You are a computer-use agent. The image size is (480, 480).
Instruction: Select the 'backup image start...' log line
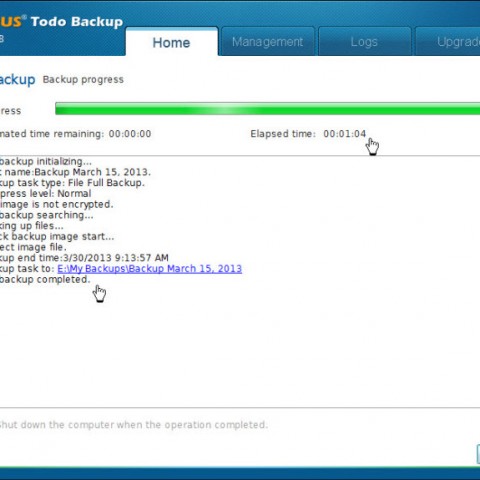(57, 237)
